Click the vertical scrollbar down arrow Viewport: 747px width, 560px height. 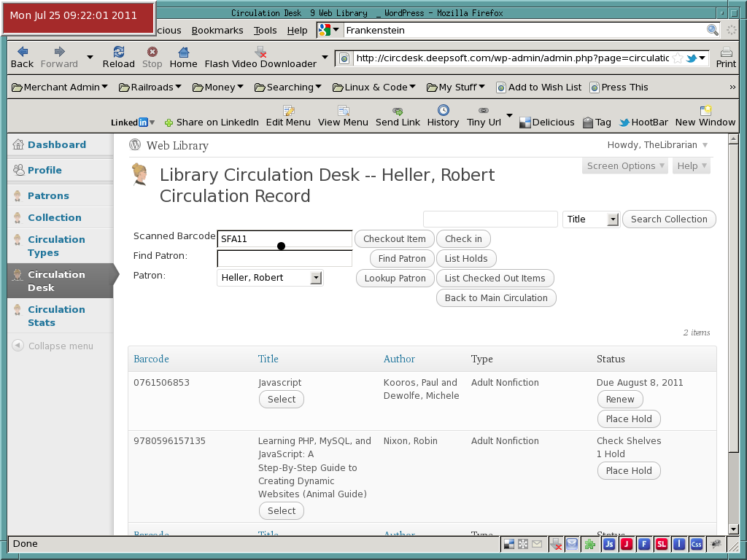pyautogui.click(x=733, y=529)
